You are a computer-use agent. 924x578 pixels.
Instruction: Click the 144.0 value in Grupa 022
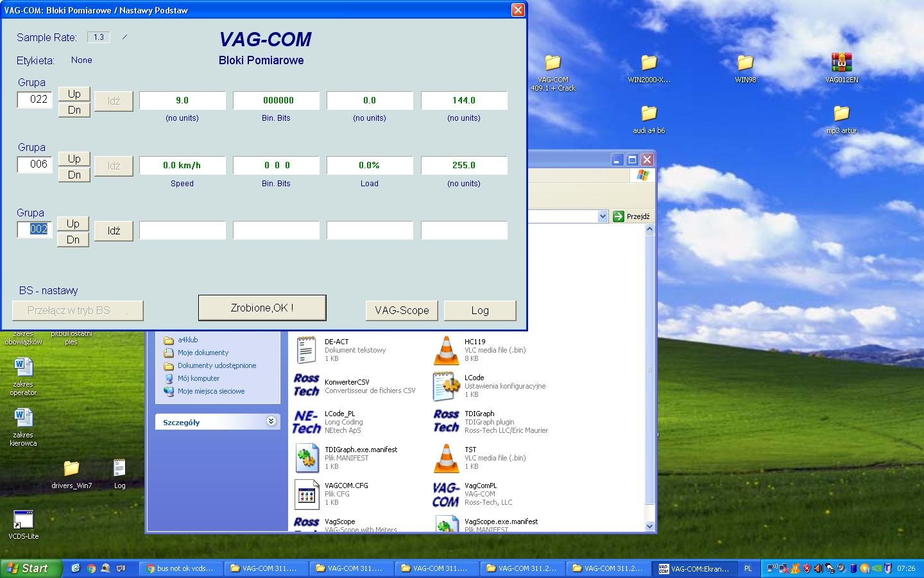(x=464, y=100)
